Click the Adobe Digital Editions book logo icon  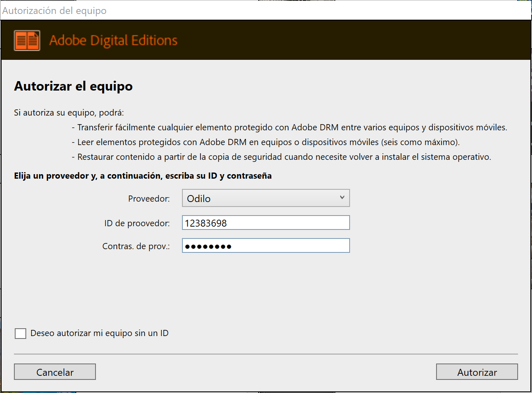[x=27, y=41]
